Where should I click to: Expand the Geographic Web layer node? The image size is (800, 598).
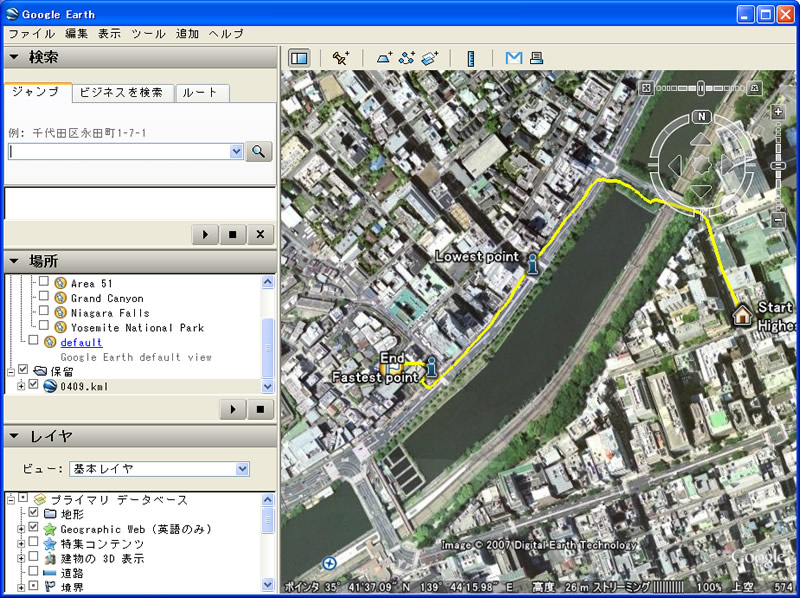coord(21,529)
